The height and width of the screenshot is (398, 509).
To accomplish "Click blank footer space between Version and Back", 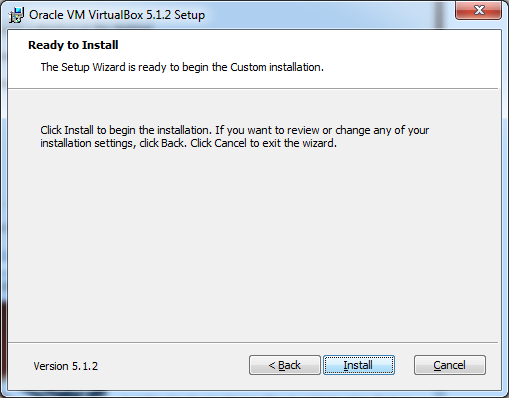I will click(173, 366).
